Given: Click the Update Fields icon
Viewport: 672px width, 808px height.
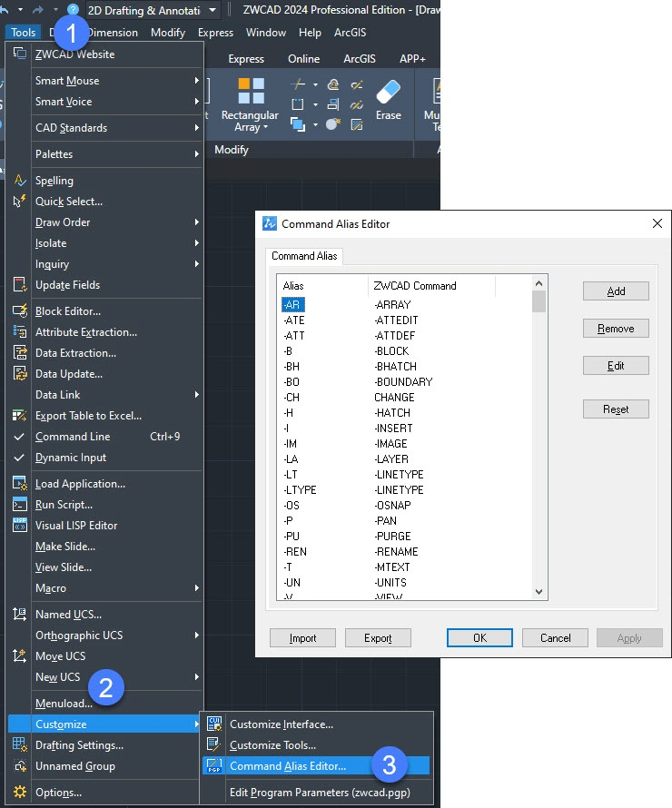Looking at the screenshot, I should (x=20, y=284).
